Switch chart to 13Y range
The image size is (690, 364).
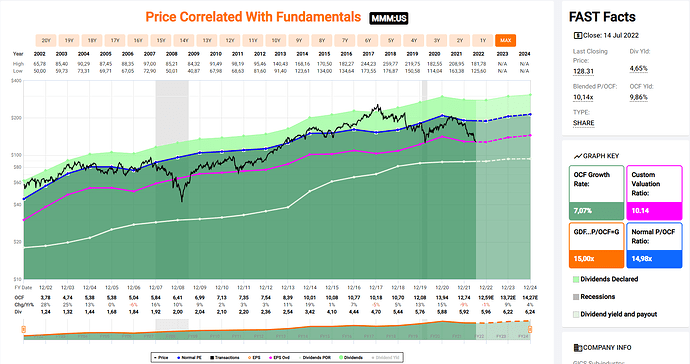[207, 40]
